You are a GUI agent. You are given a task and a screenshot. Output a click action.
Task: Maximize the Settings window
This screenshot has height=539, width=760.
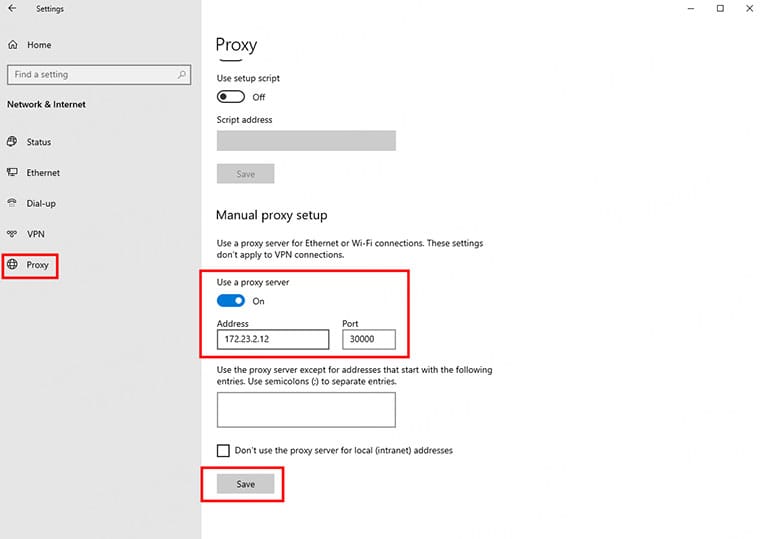(720, 9)
